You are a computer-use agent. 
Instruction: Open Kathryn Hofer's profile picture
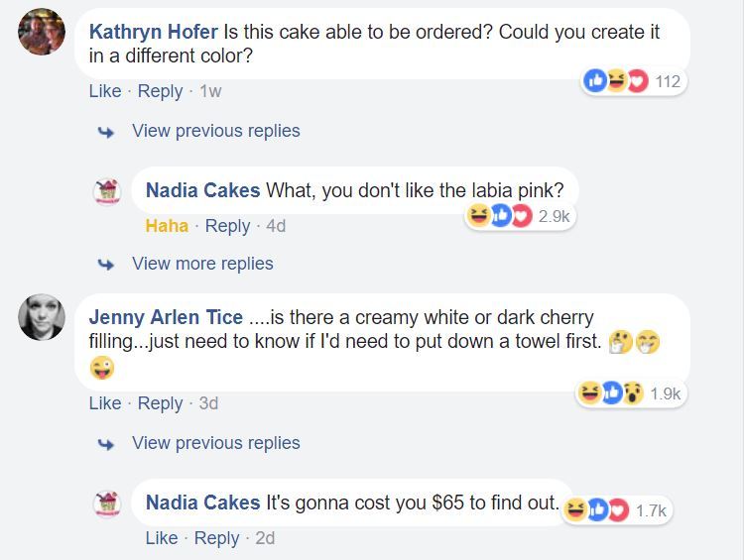coord(42,33)
